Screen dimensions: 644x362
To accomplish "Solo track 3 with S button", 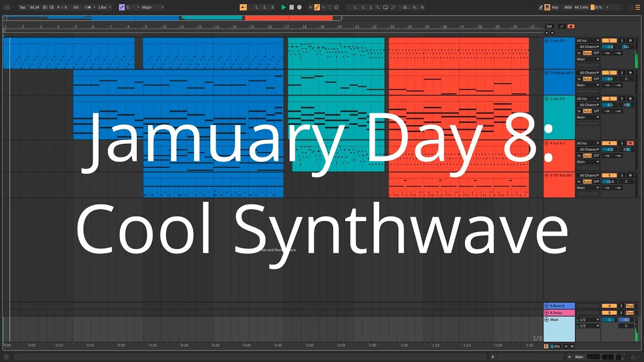I will 622,99.
